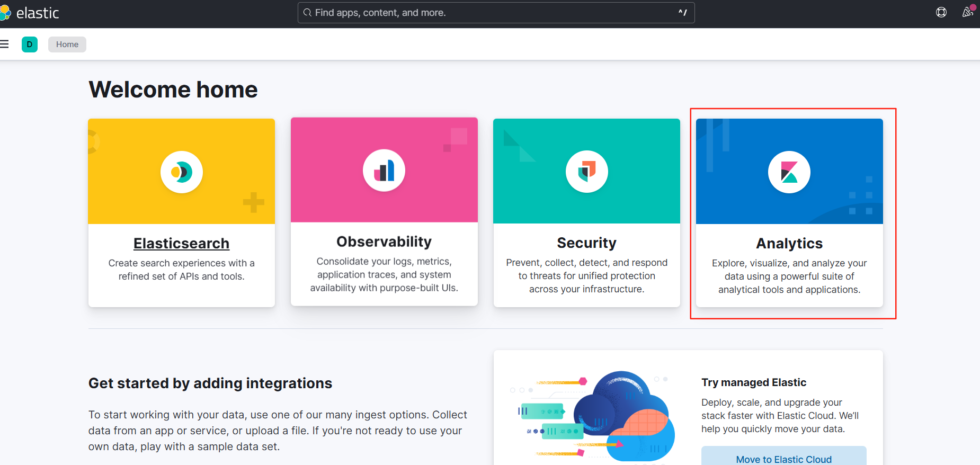Click the Elastic logo in header
This screenshot has height=465, width=980.
click(30, 13)
